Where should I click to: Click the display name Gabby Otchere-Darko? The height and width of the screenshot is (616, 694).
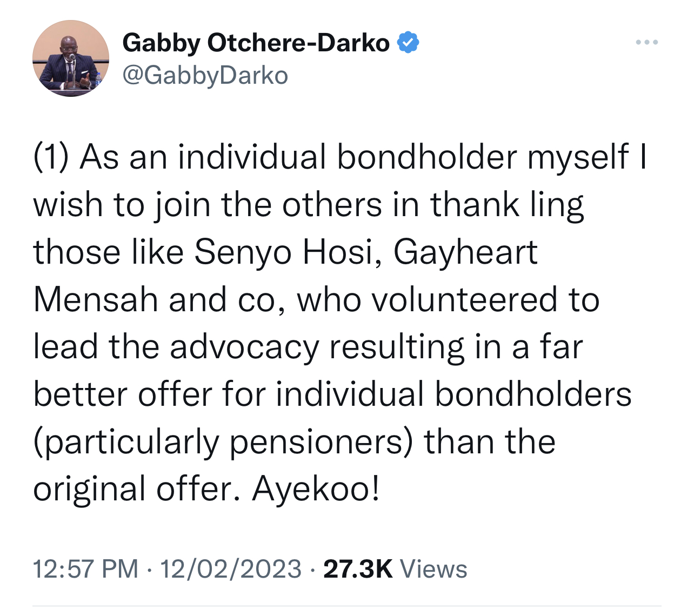point(256,43)
